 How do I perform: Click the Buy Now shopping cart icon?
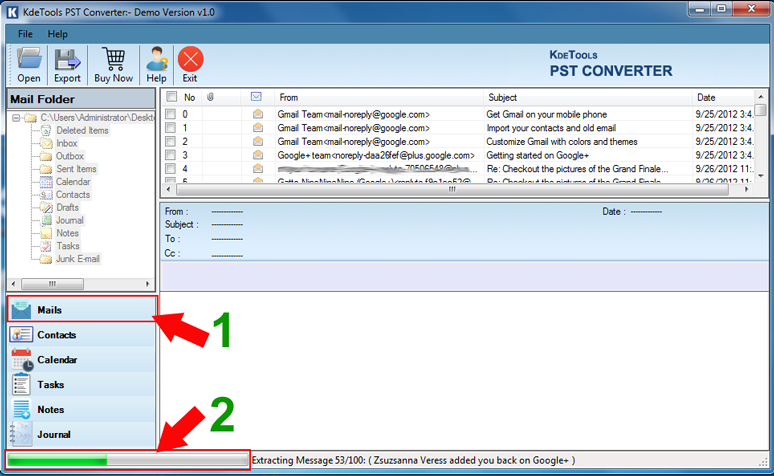[113, 62]
